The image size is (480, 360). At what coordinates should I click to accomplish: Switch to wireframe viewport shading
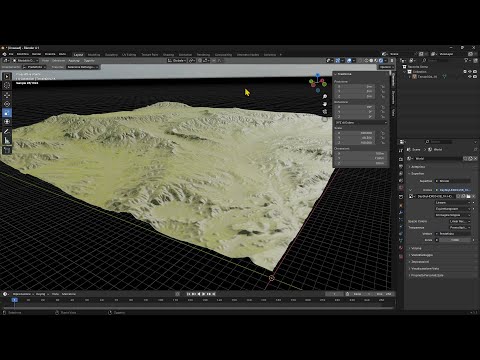coord(366,61)
